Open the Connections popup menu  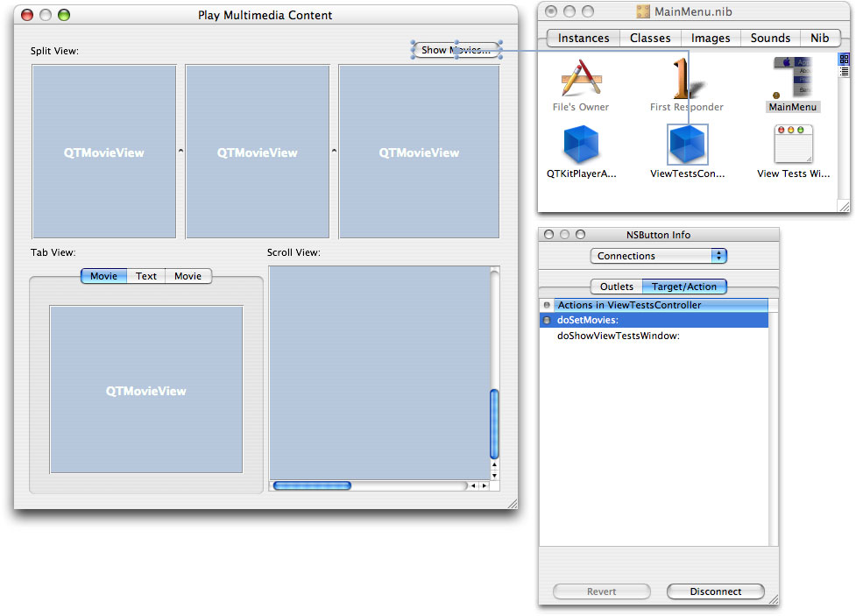coord(658,256)
